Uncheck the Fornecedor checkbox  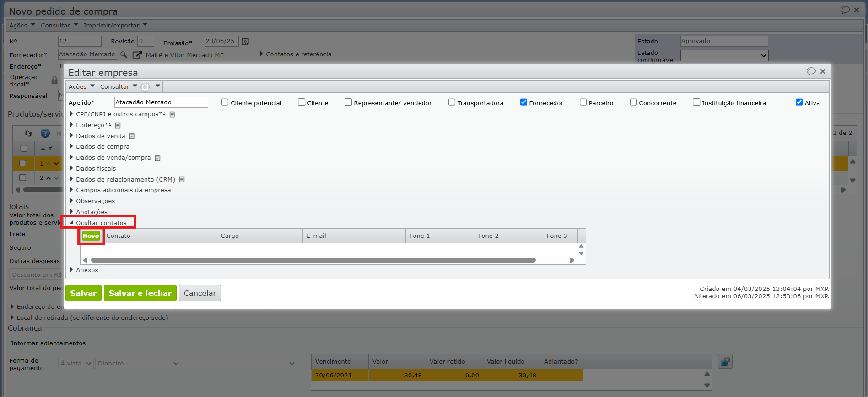pyautogui.click(x=523, y=102)
